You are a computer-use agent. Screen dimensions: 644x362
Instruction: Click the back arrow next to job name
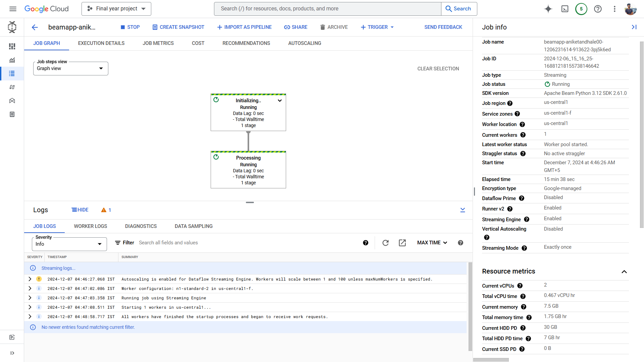35,27
